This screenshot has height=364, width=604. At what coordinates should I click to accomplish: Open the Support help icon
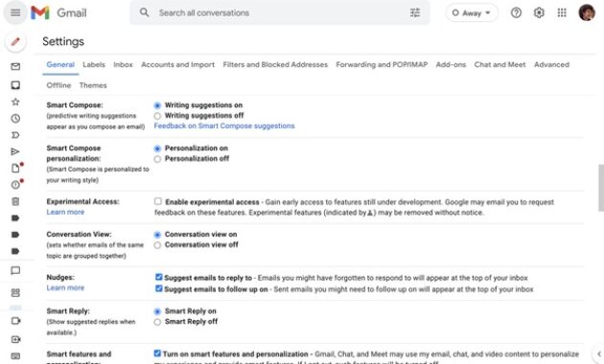pyautogui.click(x=516, y=12)
